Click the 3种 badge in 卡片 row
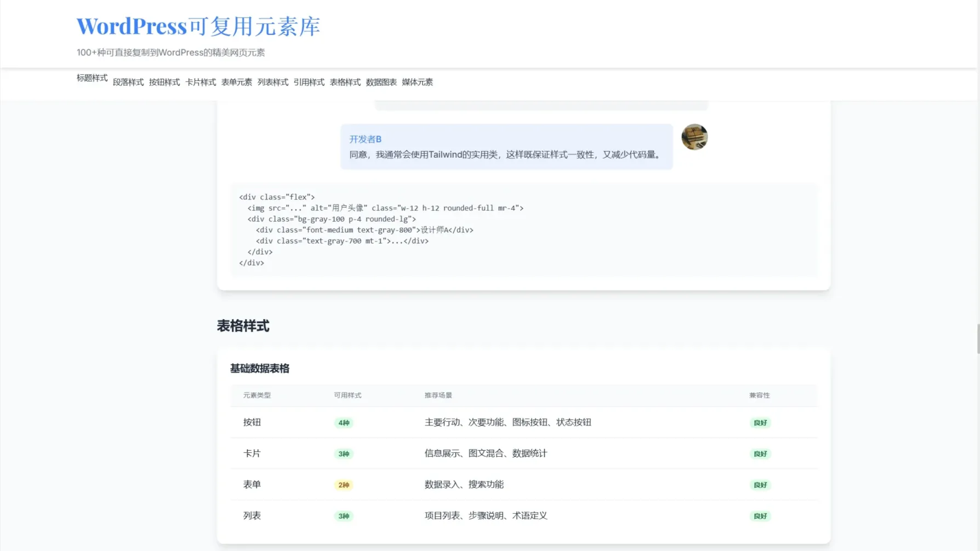Image resolution: width=980 pixels, height=551 pixels. point(344,454)
